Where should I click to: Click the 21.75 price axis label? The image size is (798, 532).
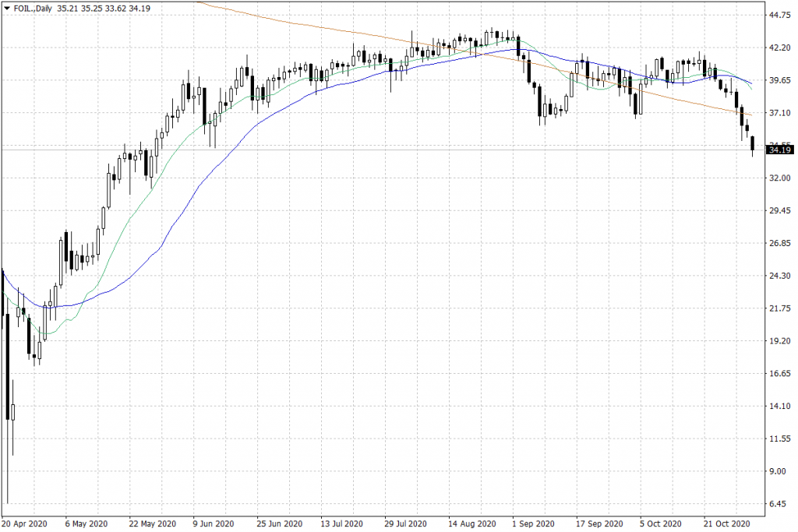[780, 308]
